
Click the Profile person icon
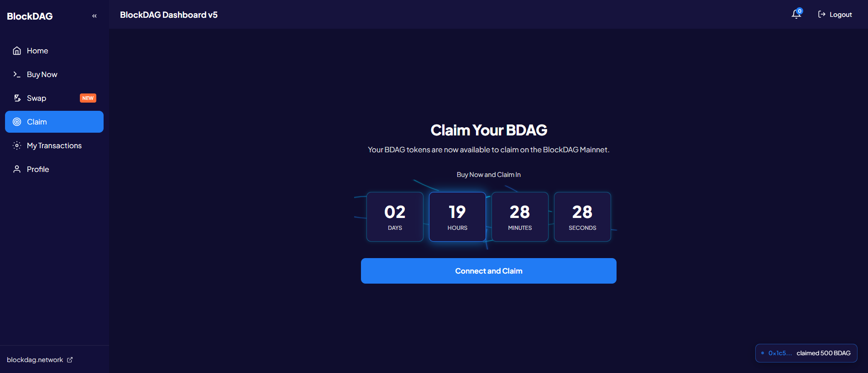[17, 169]
